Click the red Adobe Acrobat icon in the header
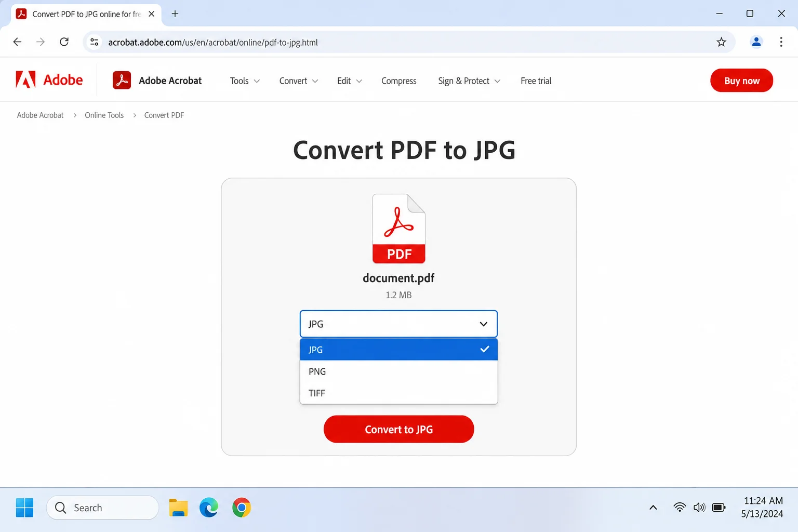The height and width of the screenshot is (532, 798). [122, 80]
